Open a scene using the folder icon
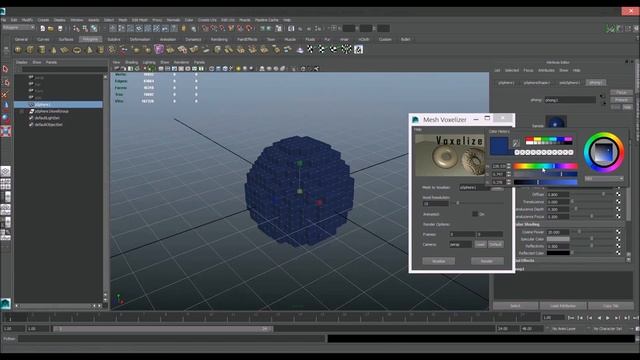 (x=51, y=28)
